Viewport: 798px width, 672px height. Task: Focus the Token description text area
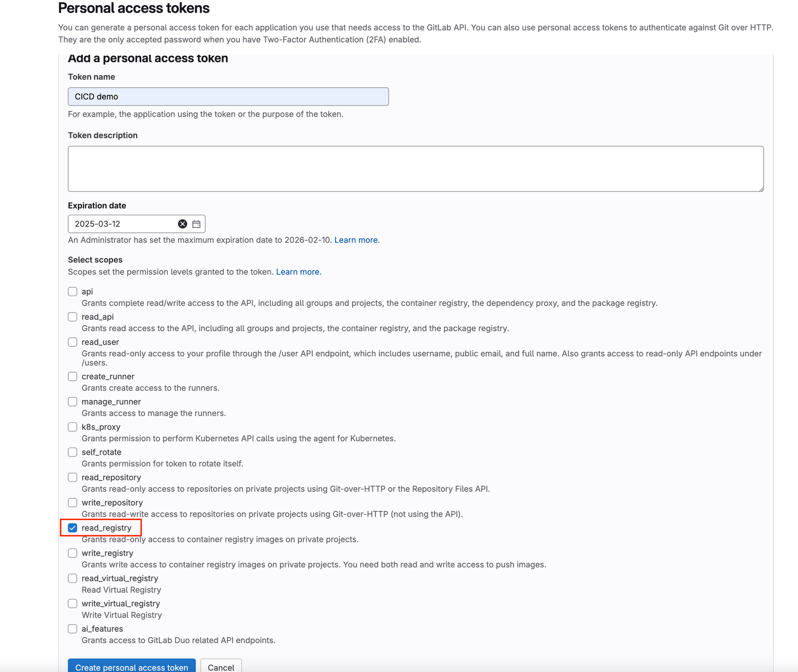(x=415, y=169)
